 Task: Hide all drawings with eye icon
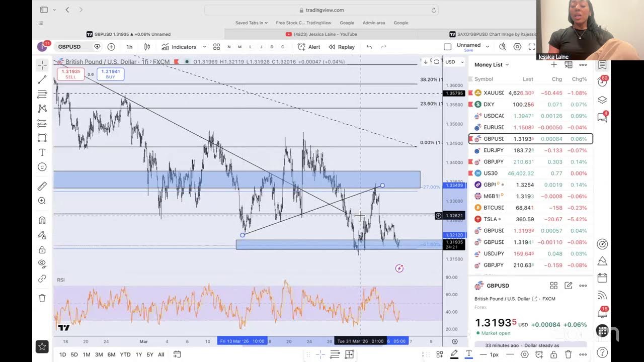tap(42, 264)
